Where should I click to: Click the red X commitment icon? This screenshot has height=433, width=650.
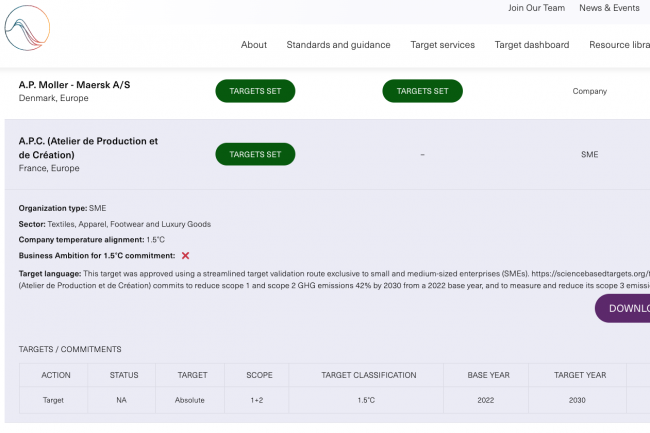tap(185, 256)
